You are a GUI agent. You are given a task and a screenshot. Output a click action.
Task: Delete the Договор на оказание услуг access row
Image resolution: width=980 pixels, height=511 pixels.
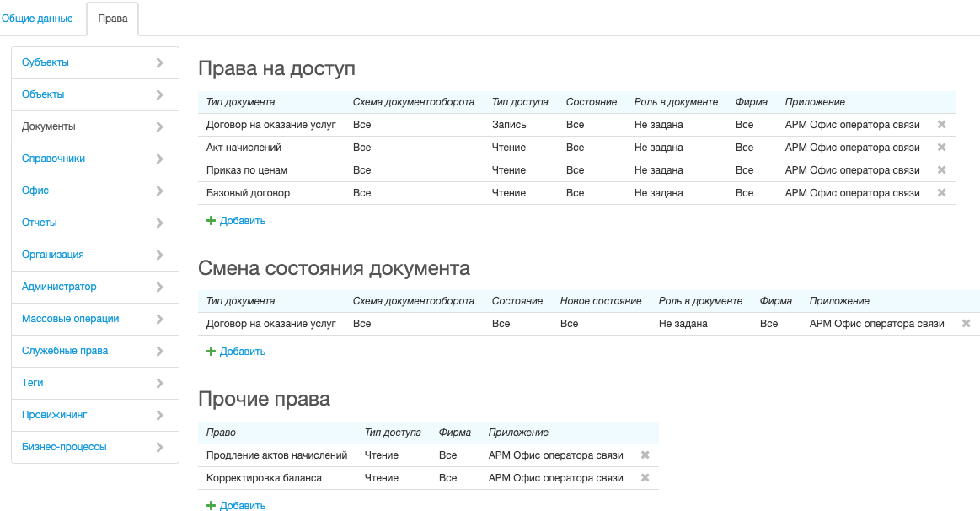click(941, 125)
